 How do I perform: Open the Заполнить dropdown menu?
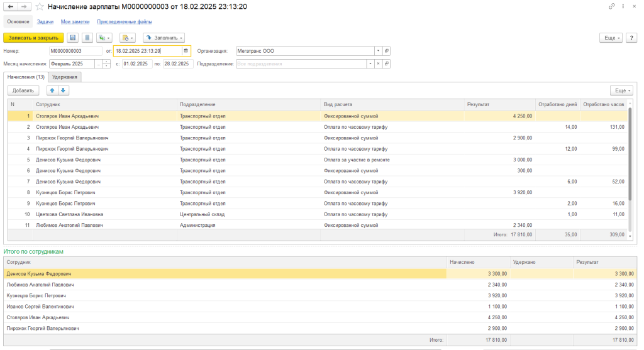coord(164,38)
